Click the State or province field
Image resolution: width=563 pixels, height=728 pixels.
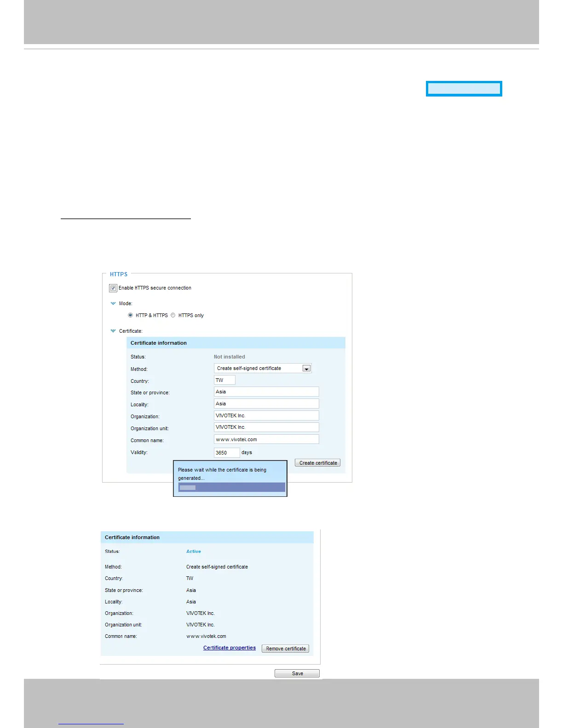266,392
